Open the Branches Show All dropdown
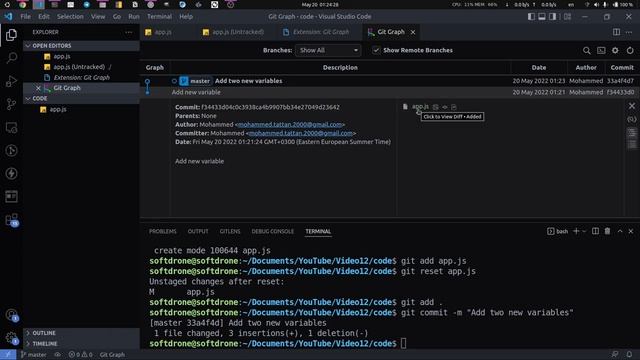 tap(328, 51)
